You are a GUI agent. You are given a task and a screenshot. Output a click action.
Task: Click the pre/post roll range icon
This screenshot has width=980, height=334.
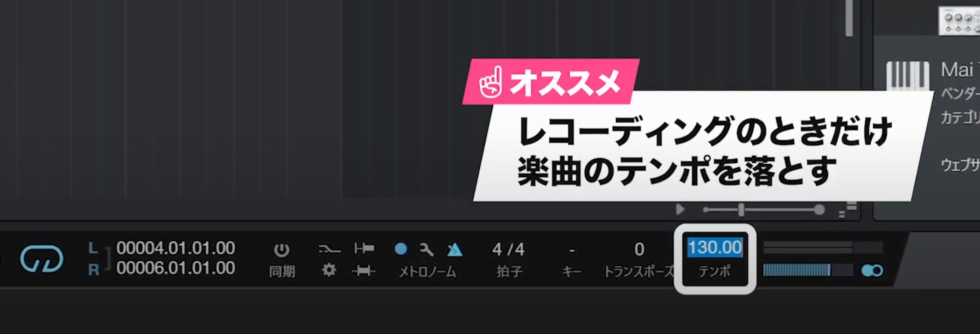tap(364, 271)
